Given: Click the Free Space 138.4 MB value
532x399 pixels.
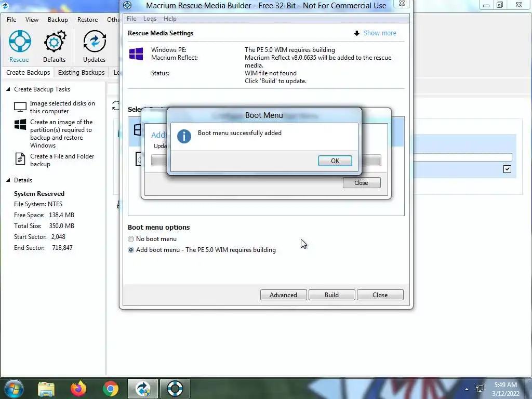Looking at the screenshot, I should coord(61,215).
